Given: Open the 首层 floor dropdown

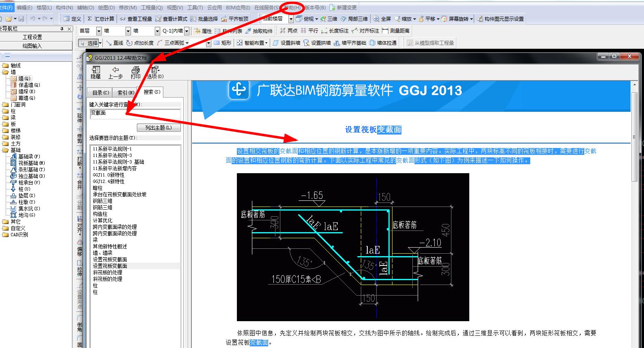Looking at the screenshot, I should [x=99, y=31].
